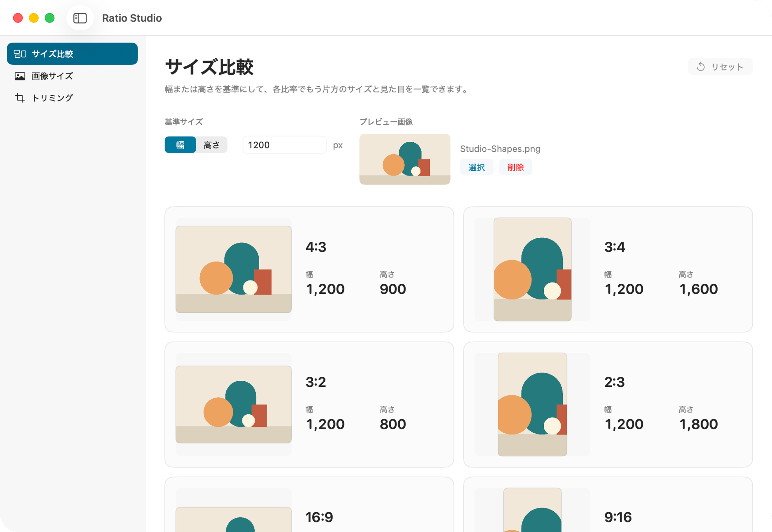Click the 3:2 card preview image
The width and height of the screenshot is (772, 532).
(234, 404)
